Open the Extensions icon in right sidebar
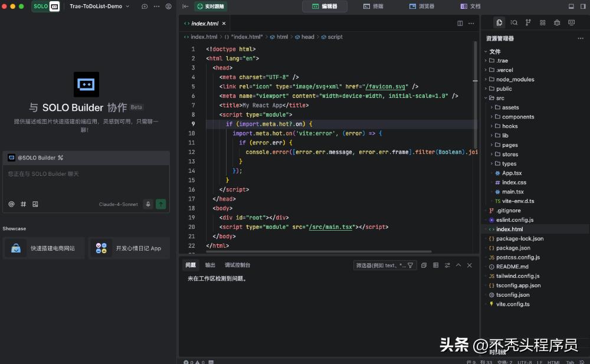The width and height of the screenshot is (590, 364). coord(543,22)
